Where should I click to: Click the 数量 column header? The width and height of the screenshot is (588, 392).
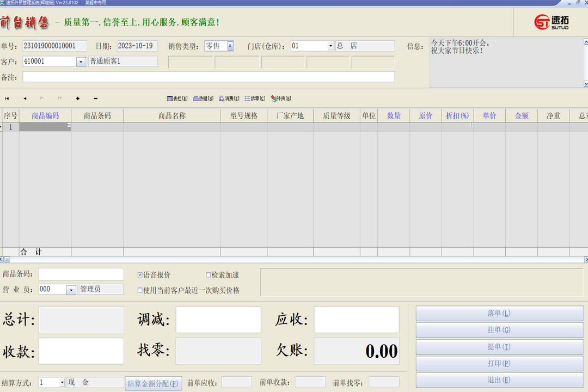(394, 116)
